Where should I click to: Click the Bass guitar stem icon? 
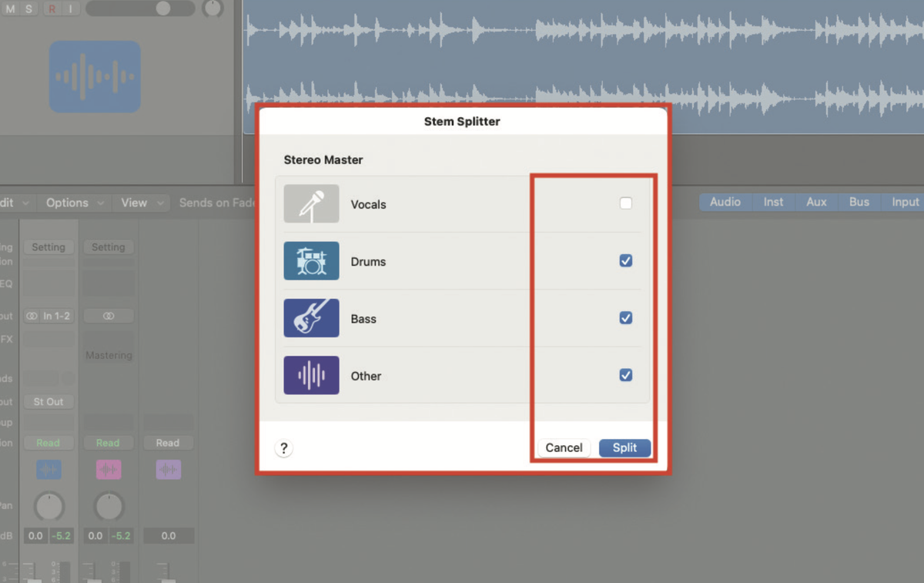pyautogui.click(x=311, y=318)
